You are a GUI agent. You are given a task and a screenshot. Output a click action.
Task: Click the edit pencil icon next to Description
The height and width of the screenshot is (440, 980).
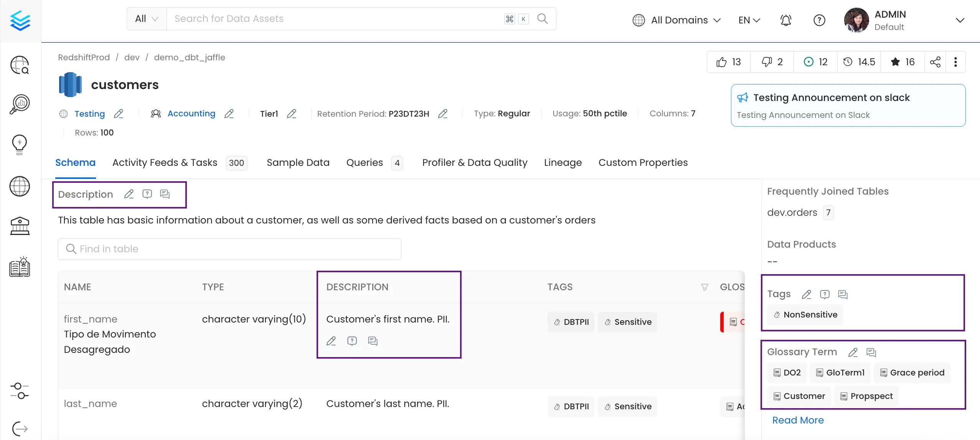click(128, 194)
